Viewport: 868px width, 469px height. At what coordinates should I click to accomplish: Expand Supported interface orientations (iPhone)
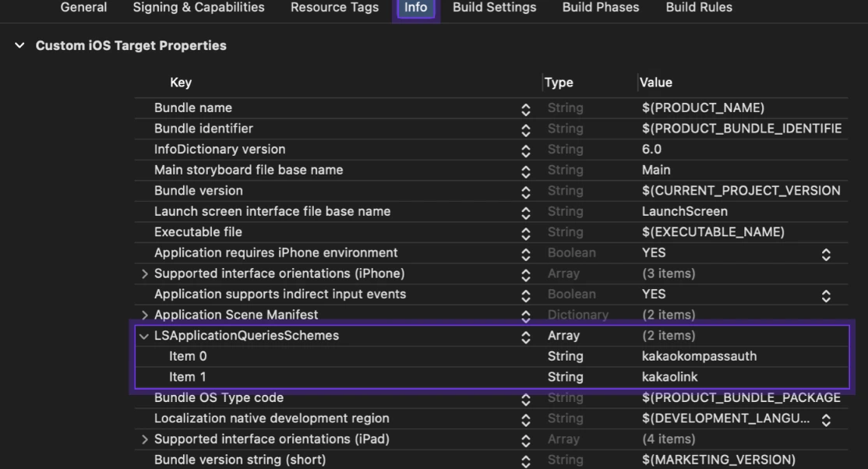click(x=144, y=273)
